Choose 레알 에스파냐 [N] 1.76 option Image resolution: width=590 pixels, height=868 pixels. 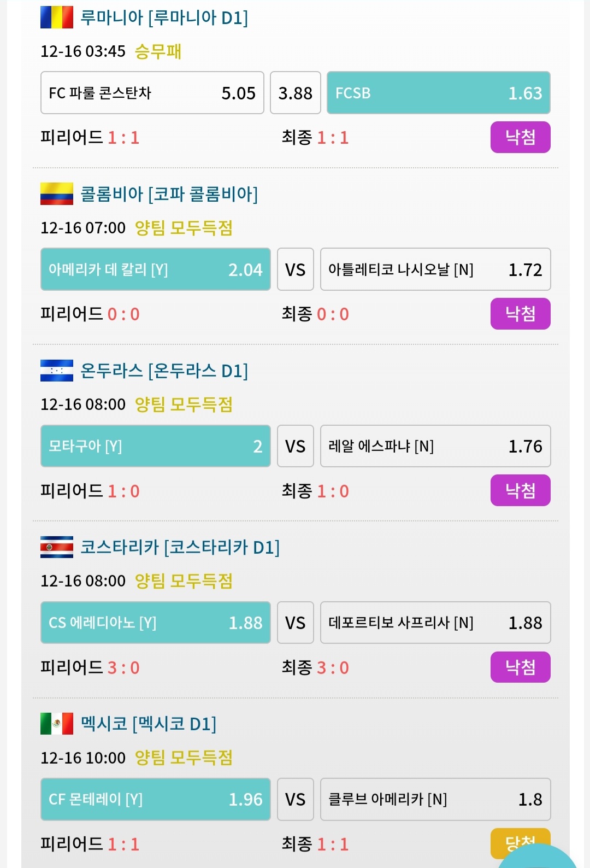(x=435, y=446)
